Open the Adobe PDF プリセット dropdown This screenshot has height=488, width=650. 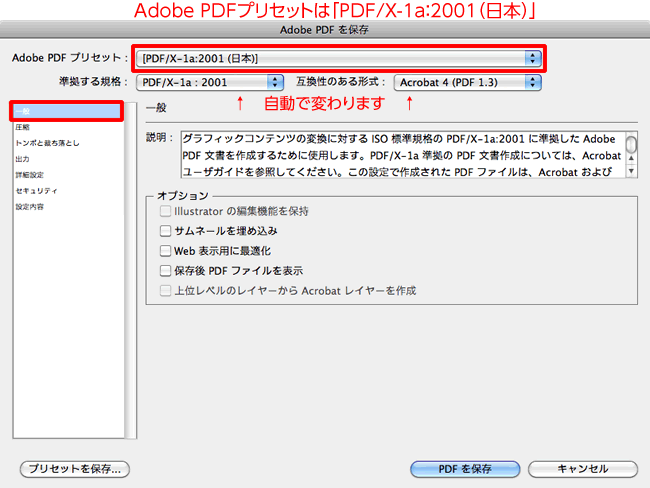tap(339, 58)
